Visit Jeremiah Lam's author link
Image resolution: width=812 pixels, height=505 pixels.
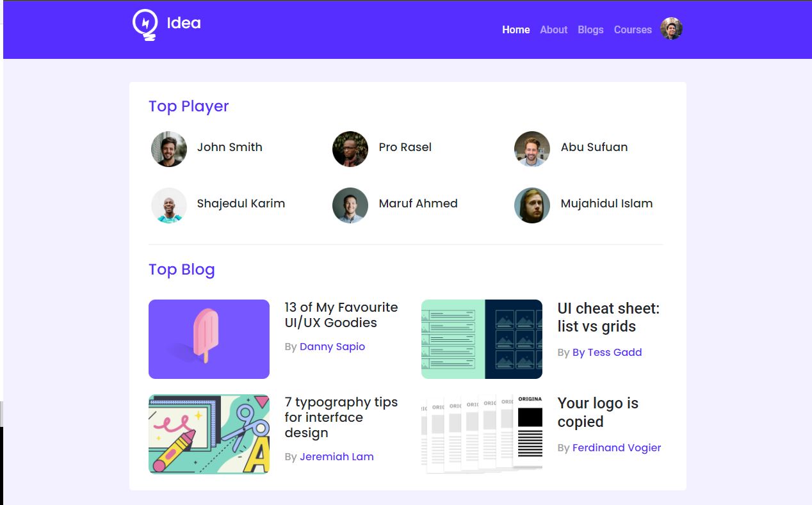point(336,456)
